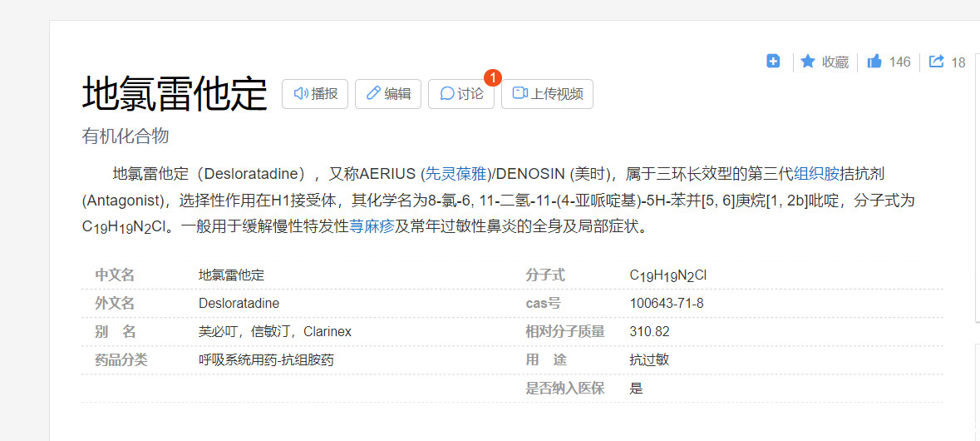Open the 组织胺 link

pyautogui.click(x=816, y=173)
